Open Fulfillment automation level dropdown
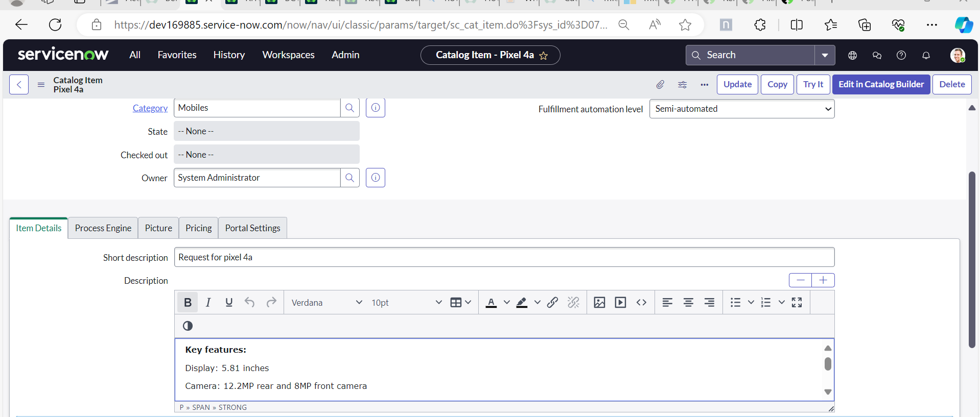 (x=741, y=109)
